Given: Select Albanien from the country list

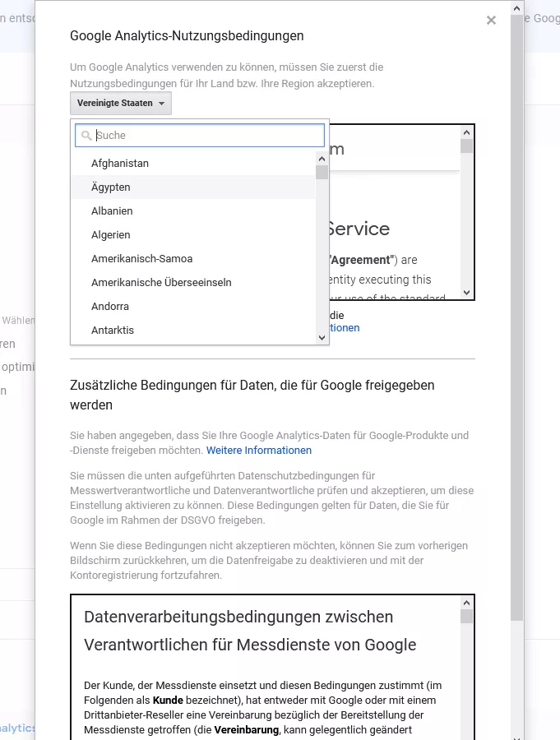Looking at the screenshot, I should coord(193,211).
